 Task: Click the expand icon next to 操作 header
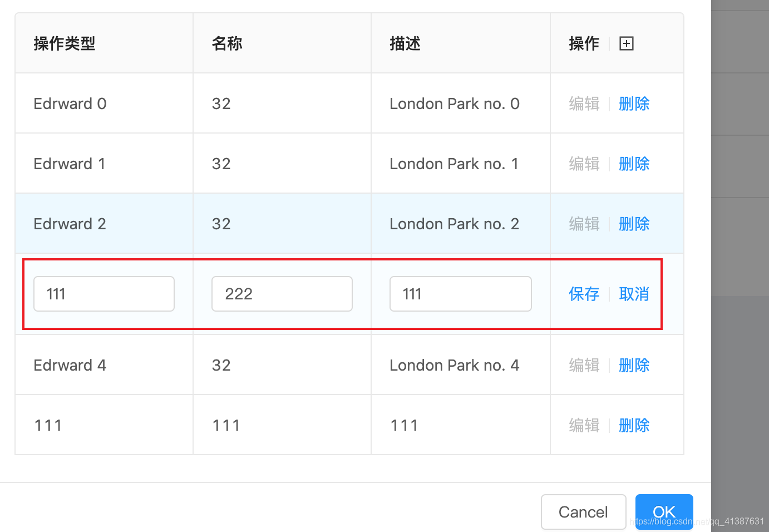[626, 43]
